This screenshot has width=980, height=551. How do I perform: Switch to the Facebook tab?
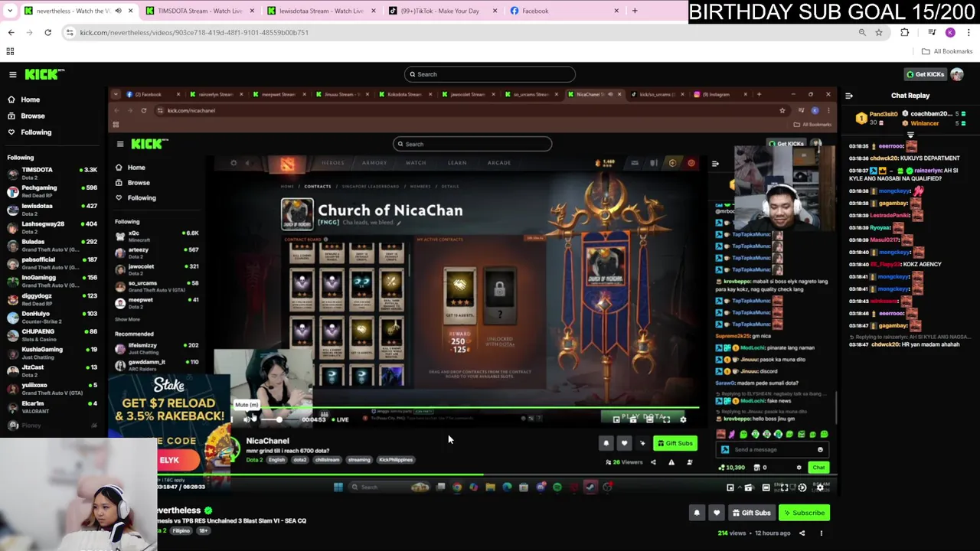click(563, 11)
